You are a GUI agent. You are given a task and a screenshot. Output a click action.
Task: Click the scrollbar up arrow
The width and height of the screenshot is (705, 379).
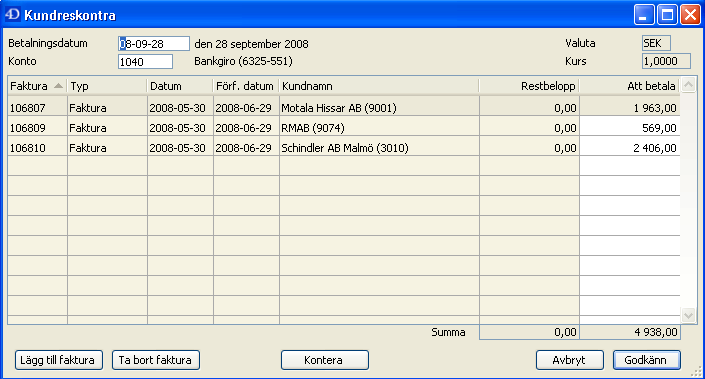tap(688, 85)
